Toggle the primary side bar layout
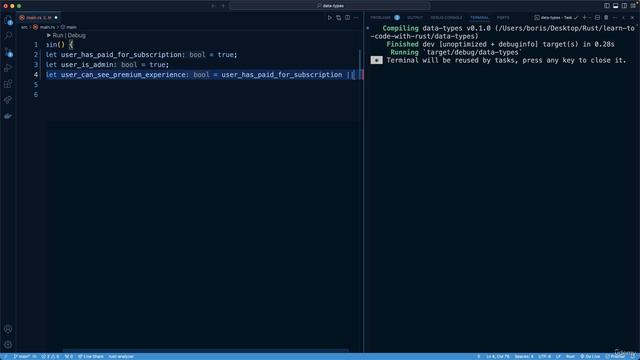Viewport: 640px width, 360px height. (607, 6)
